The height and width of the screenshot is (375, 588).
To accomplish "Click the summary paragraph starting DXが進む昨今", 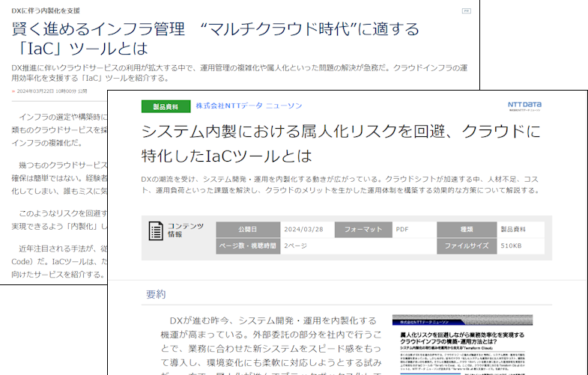I will coord(271,345).
